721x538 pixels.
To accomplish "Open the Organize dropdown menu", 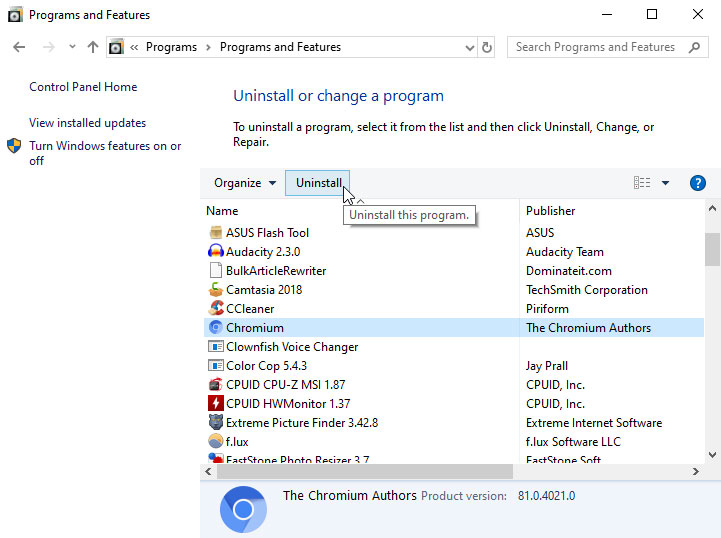I will coord(245,183).
